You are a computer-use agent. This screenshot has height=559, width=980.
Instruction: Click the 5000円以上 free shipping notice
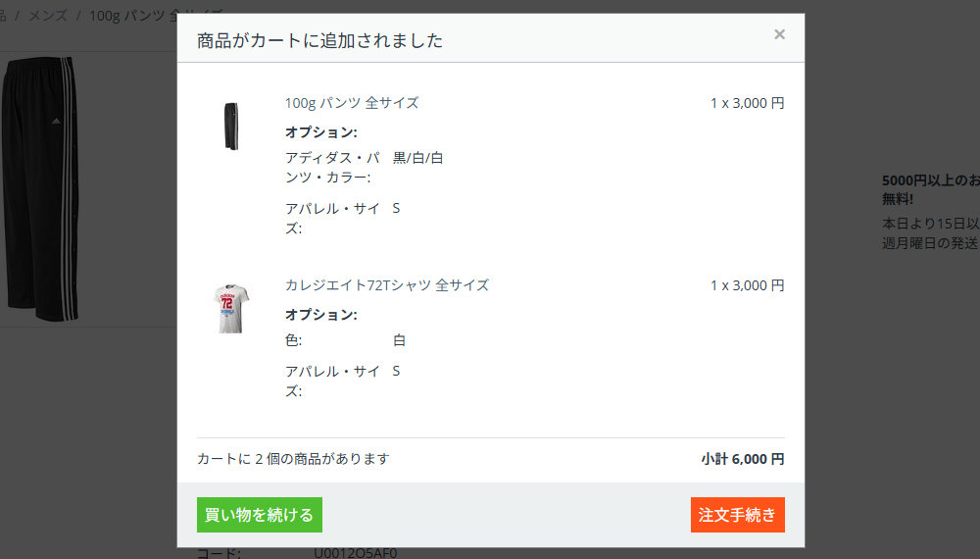point(931,180)
